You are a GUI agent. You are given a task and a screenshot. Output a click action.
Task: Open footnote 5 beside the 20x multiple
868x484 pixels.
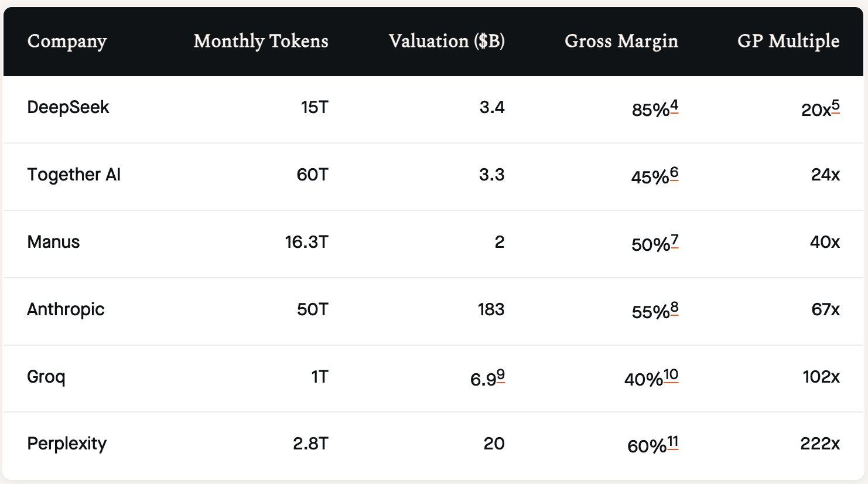click(x=835, y=105)
